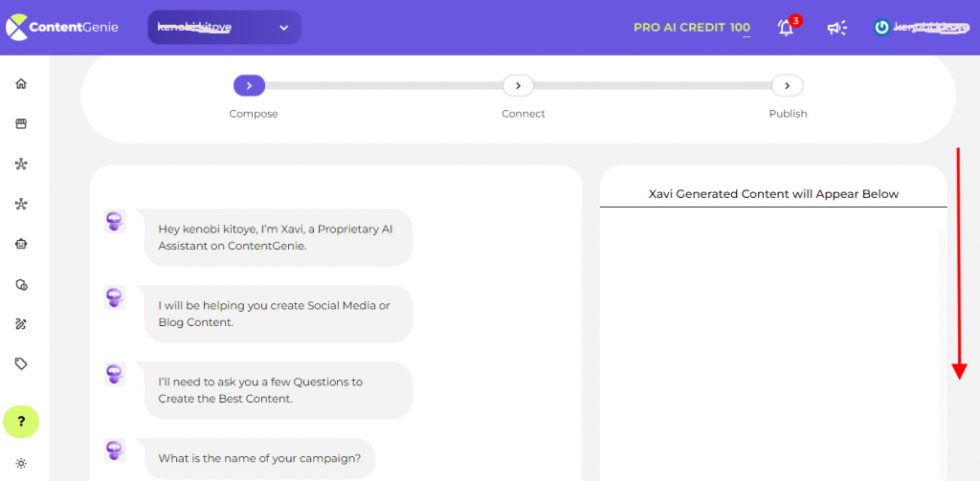
Task: Go to home via sidebar house icon
Action: (21, 84)
